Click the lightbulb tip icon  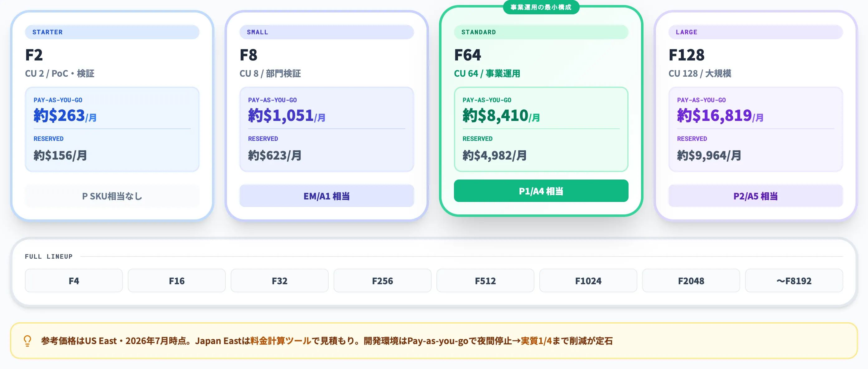point(27,341)
